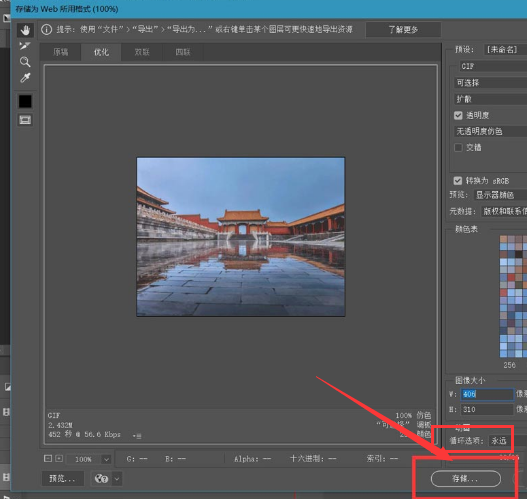
Task: Click the 了解更多 button
Action: 403,30
